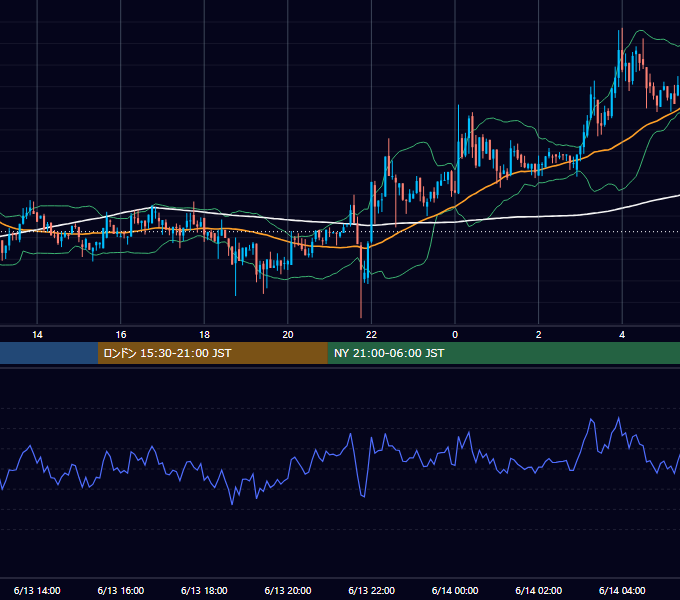This screenshot has height=600, width=680.
Task: Click the 2 hour axis label
Action: point(538,335)
